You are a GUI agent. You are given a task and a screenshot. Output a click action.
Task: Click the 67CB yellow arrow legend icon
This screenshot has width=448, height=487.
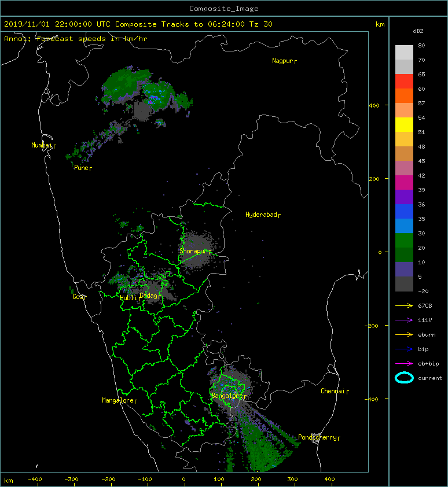pos(404,306)
